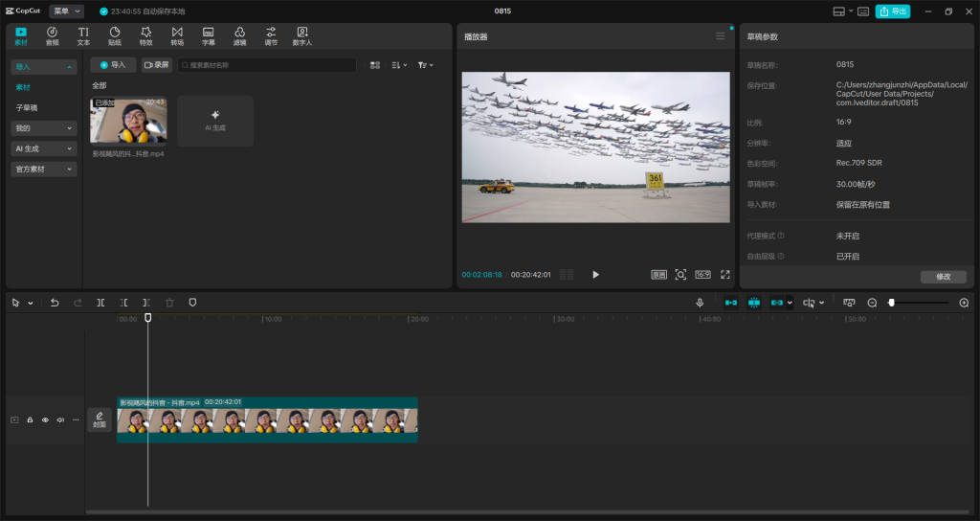Delete left of playhead
Image resolution: width=980 pixels, height=521 pixels.
(123, 303)
